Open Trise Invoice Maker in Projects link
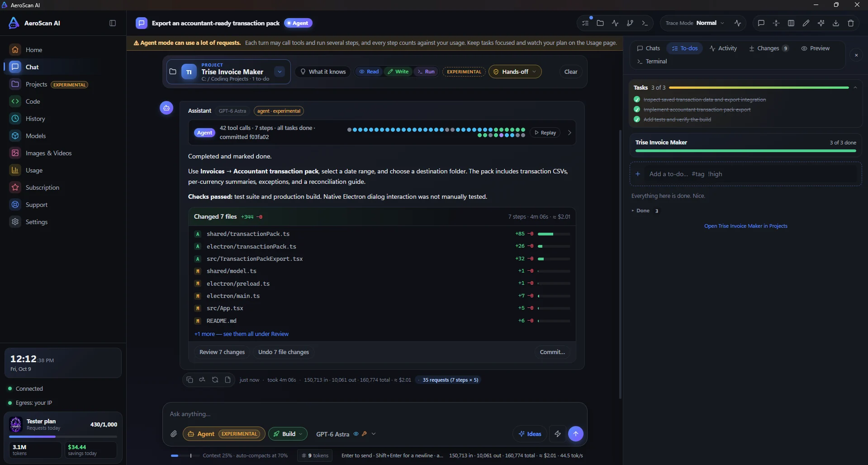 point(746,226)
